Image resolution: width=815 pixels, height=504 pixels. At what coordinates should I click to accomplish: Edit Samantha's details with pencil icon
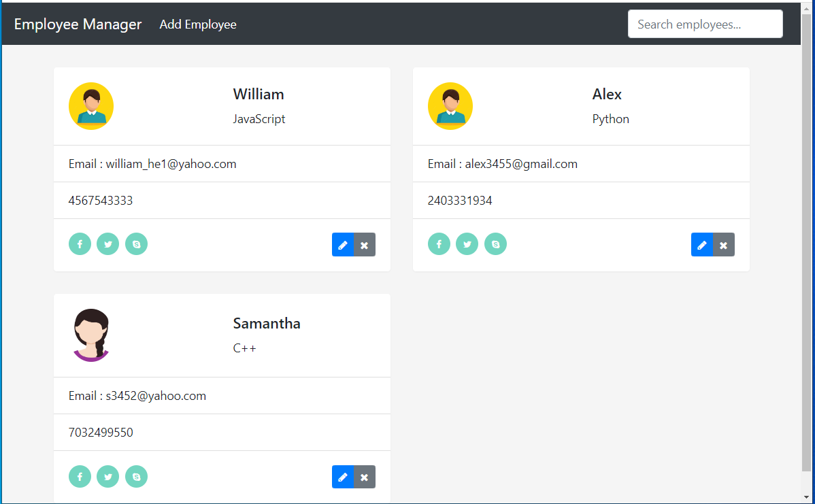pos(343,477)
